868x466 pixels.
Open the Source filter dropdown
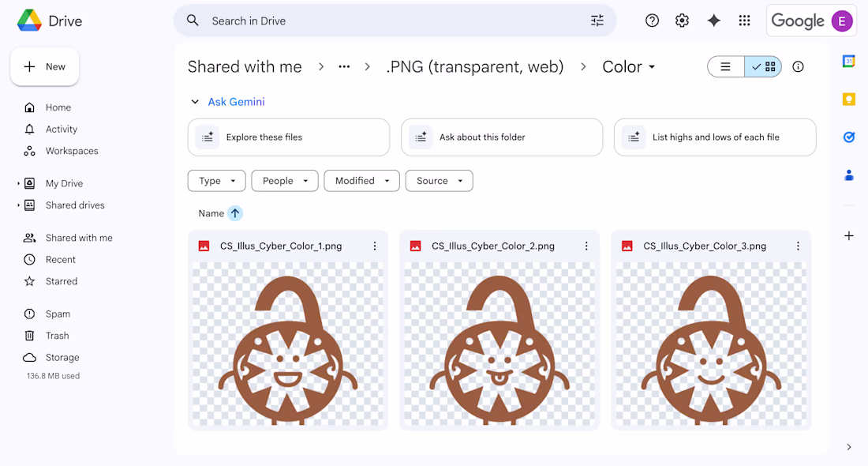click(439, 181)
